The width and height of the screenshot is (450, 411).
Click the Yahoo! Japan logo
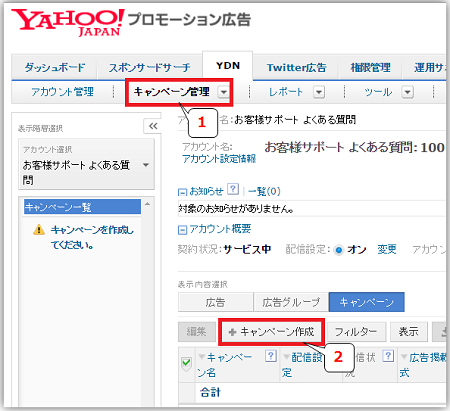click(x=68, y=23)
